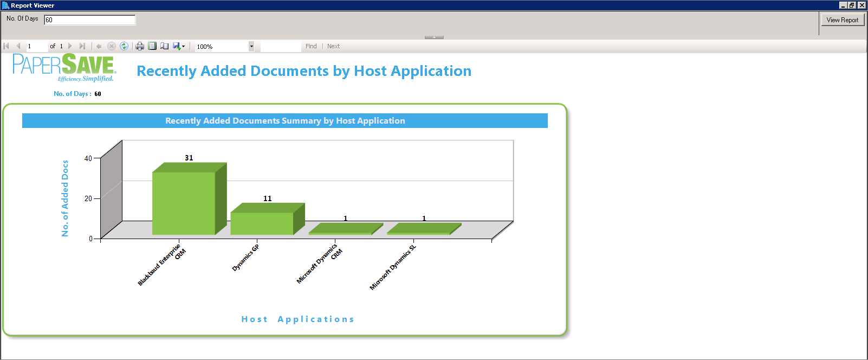Click the Blackbaud Enterprise CRM bar
868x360 pixels.
coord(189,198)
